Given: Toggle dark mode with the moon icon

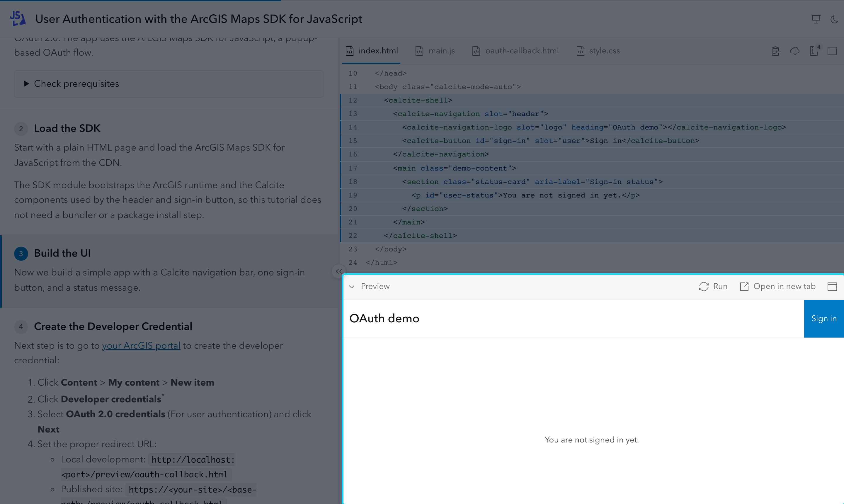Looking at the screenshot, I should (x=834, y=19).
